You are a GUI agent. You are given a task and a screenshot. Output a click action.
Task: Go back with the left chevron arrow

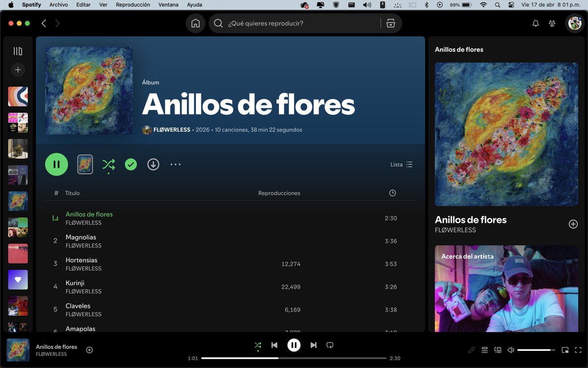click(44, 24)
